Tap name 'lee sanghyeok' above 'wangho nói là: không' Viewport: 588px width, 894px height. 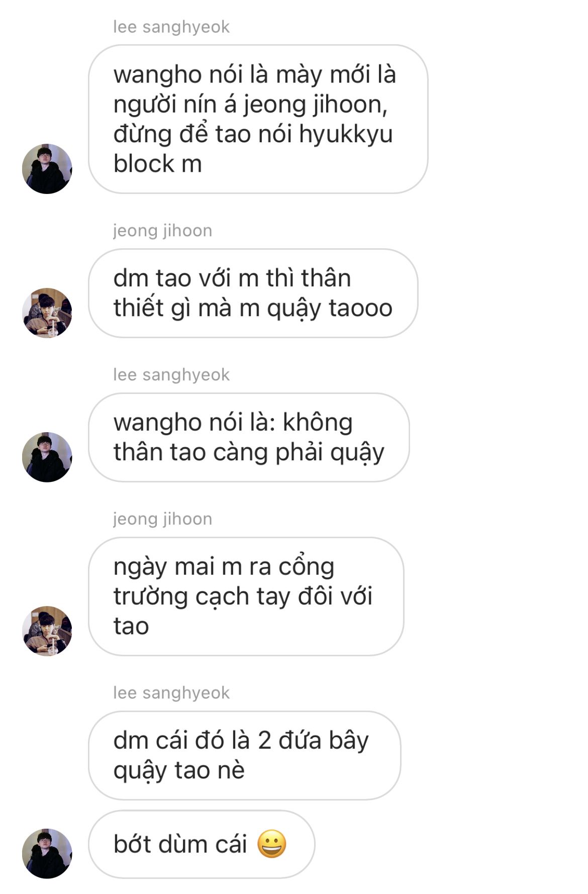171,375
